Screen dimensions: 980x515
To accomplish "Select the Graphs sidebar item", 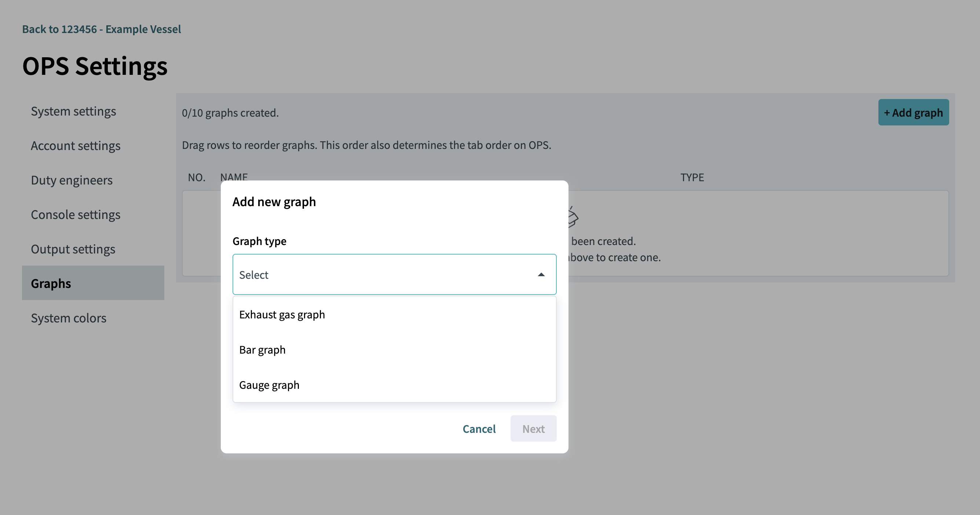I will [93, 283].
